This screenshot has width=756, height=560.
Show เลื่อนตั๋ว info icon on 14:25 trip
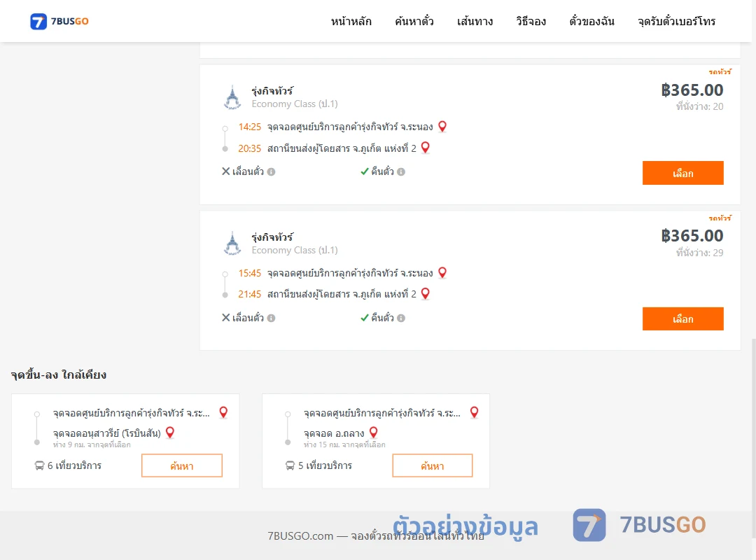272,171
